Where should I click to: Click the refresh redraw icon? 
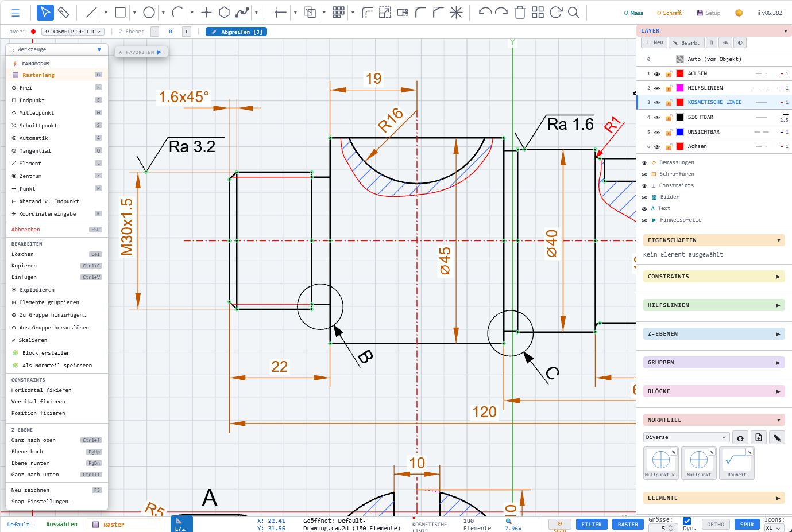coord(555,13)
